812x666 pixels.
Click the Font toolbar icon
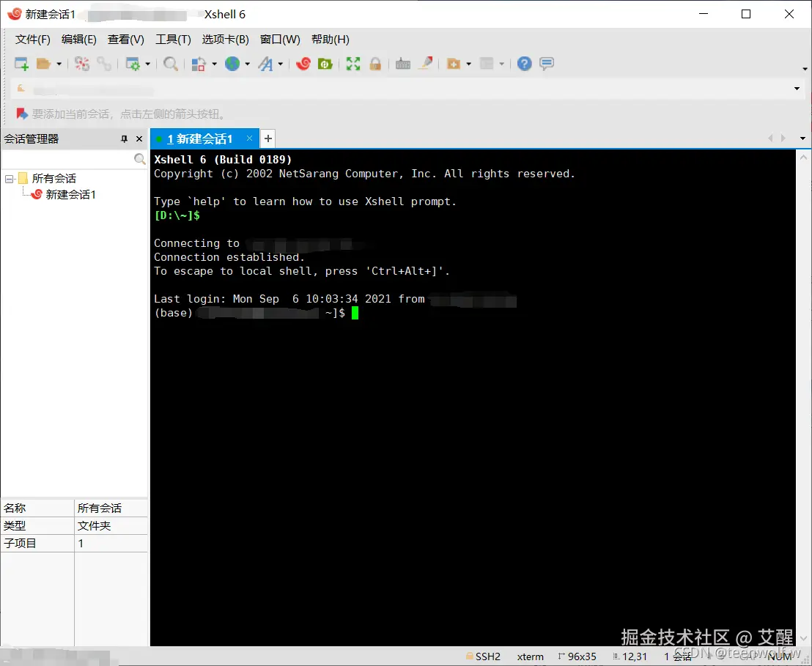click(x=265, y=64)
